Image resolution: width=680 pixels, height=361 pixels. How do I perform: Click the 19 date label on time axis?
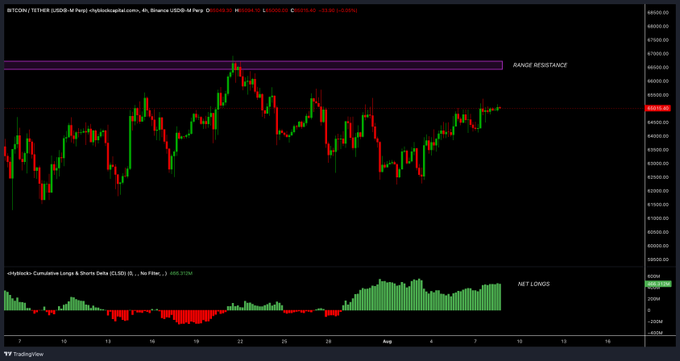tap(196, 341)
